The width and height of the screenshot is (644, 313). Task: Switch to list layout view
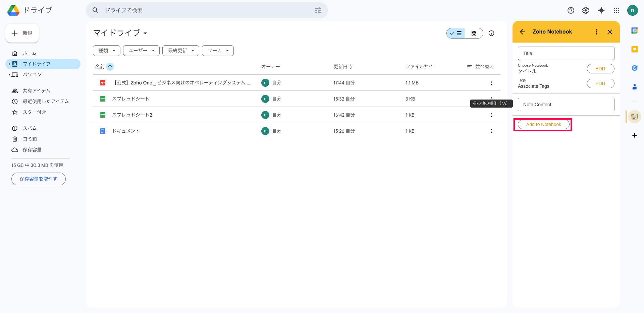pyautogui.click(x=456, y=33)
